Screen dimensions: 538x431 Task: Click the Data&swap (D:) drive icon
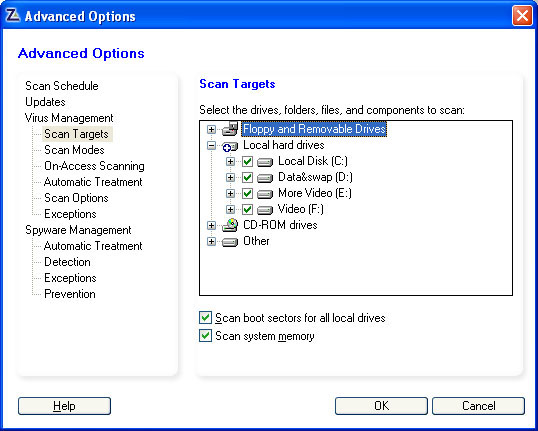[x=265, y=178]
